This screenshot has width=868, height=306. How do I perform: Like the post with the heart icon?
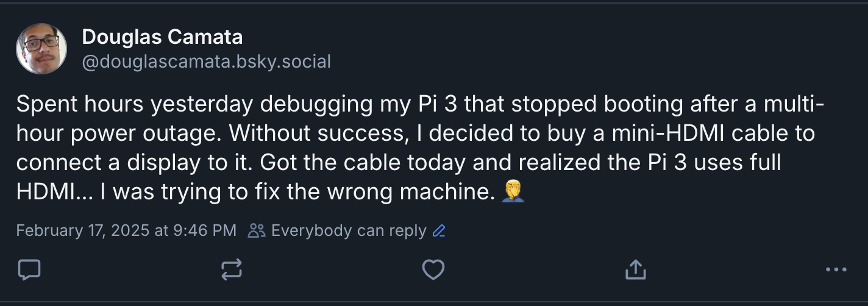pyautogui.click(x=433, y=269)
